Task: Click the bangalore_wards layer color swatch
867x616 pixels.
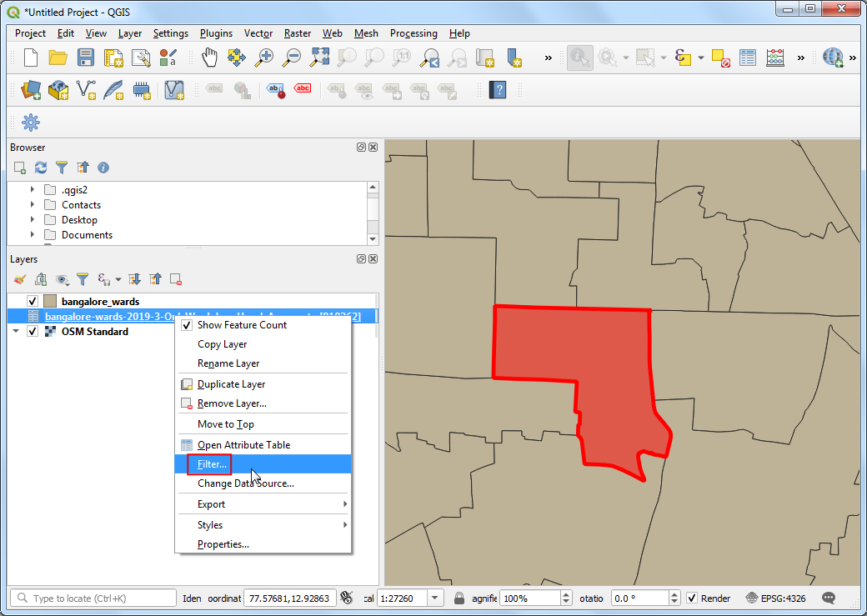Action: click(x=50, y=301)
